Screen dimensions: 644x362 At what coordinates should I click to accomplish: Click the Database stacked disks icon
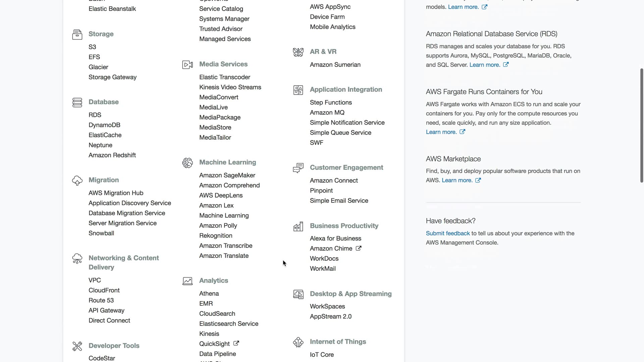[x=77, y=103]
